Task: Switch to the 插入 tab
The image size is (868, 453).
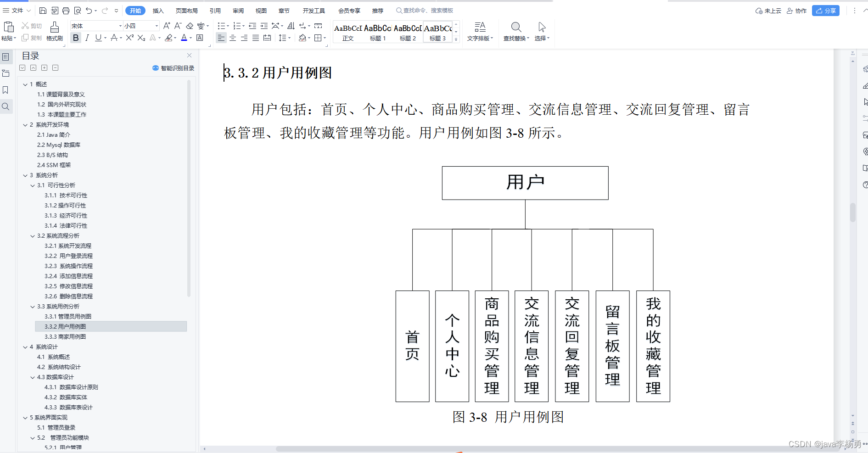Action: click(x=158, y=11)
